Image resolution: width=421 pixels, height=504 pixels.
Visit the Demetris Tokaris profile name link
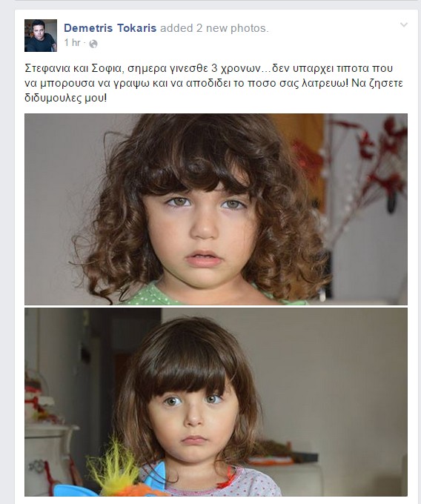click(x=110, y=28)
